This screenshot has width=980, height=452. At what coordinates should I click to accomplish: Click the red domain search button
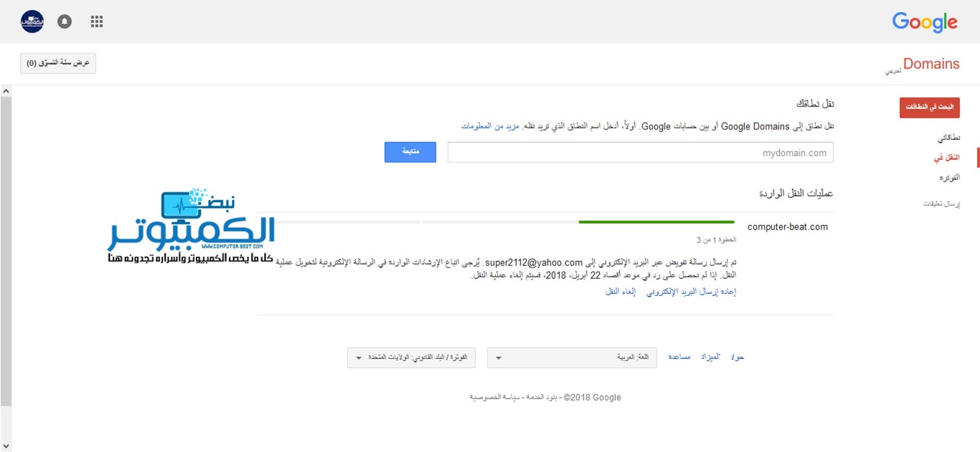tap(929, 107)
